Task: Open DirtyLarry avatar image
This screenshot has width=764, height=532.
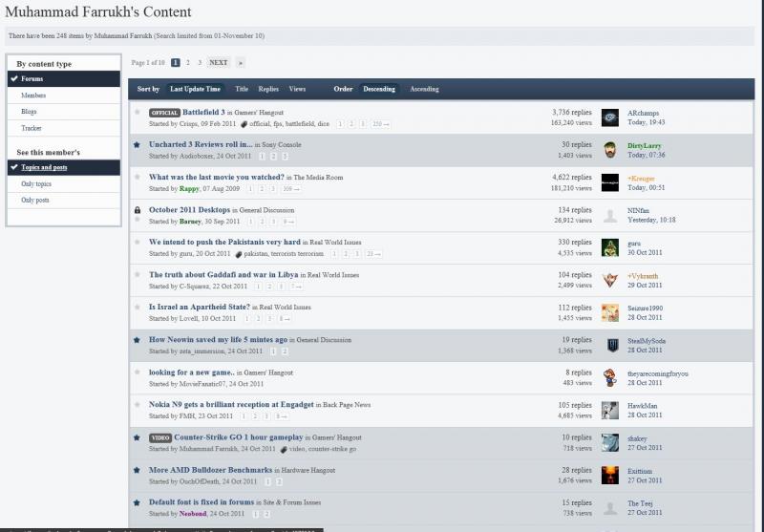Action: pyautogui.click(x=610, y=150)
